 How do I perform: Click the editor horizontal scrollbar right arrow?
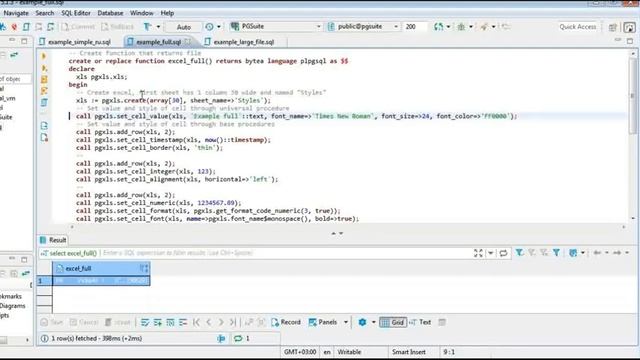624,227
